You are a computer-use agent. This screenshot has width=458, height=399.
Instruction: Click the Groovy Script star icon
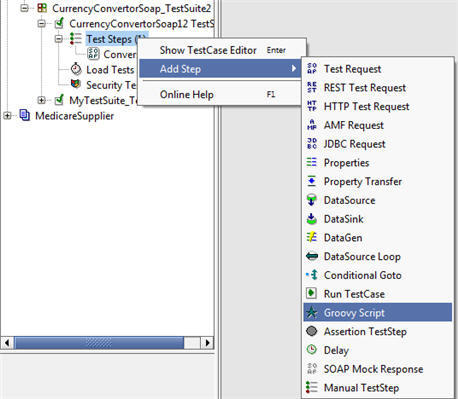312,312
